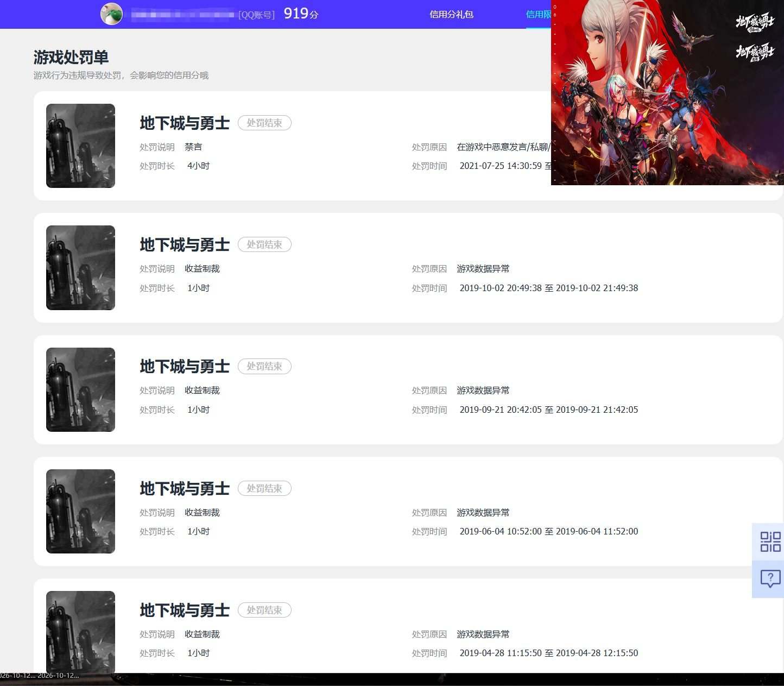
Task: Click 处罚结束 badge on the 2019-09-21 record
Action: coord(264,366)
